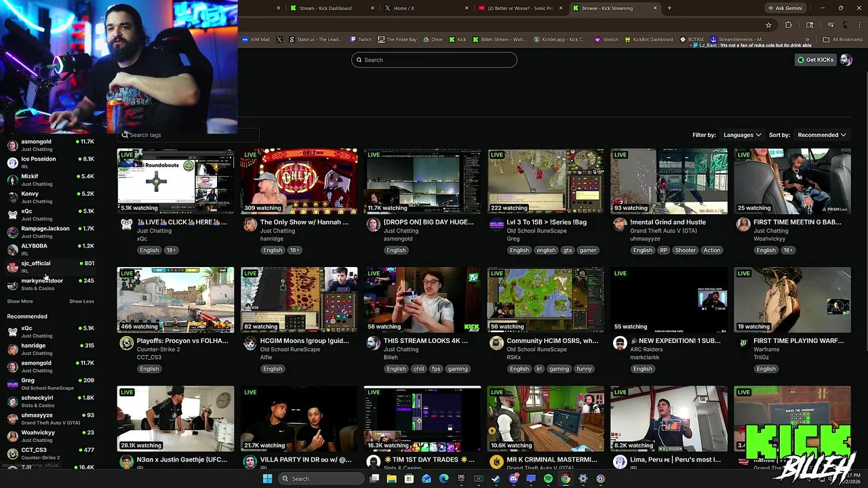Click Greg's avatar under the Lvl 3 stream

(x=496, y=224)
